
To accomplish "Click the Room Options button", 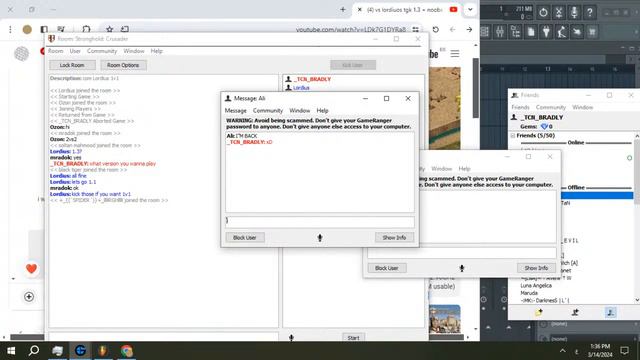I will (123, 65).
